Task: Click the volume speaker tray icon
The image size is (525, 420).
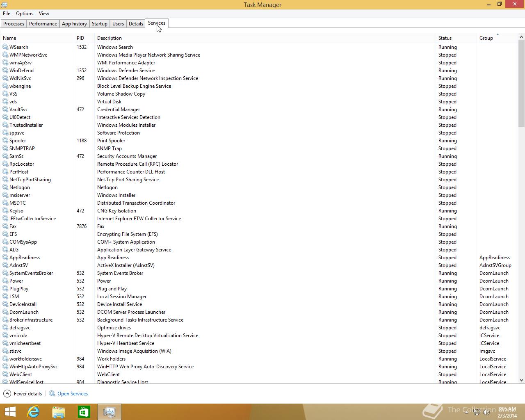Action: click(487, 412)
